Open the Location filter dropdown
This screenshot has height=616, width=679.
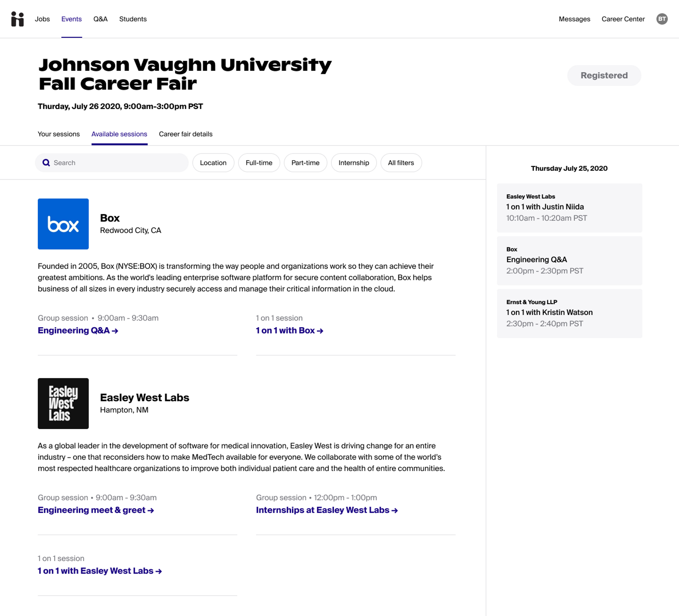[213, 163]
